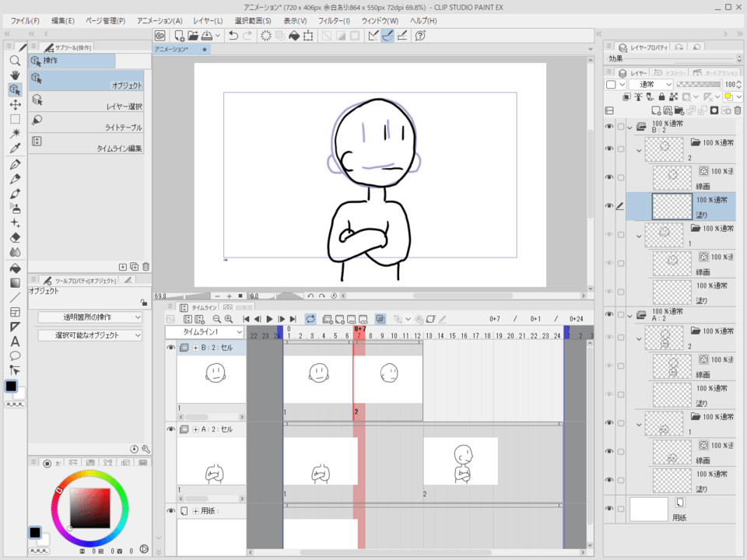
Task: Open the ウィンドウ(W) menu
Action: (380, 21)
